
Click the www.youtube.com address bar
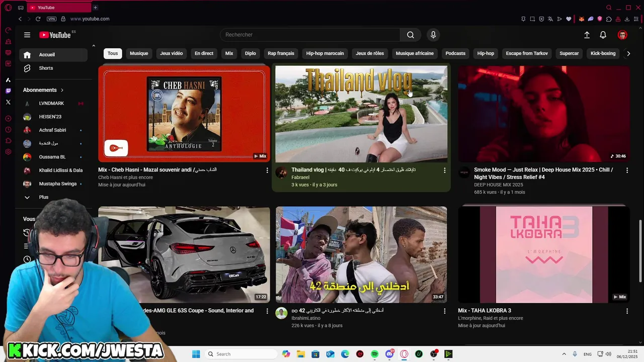click(x=90, y=19)
